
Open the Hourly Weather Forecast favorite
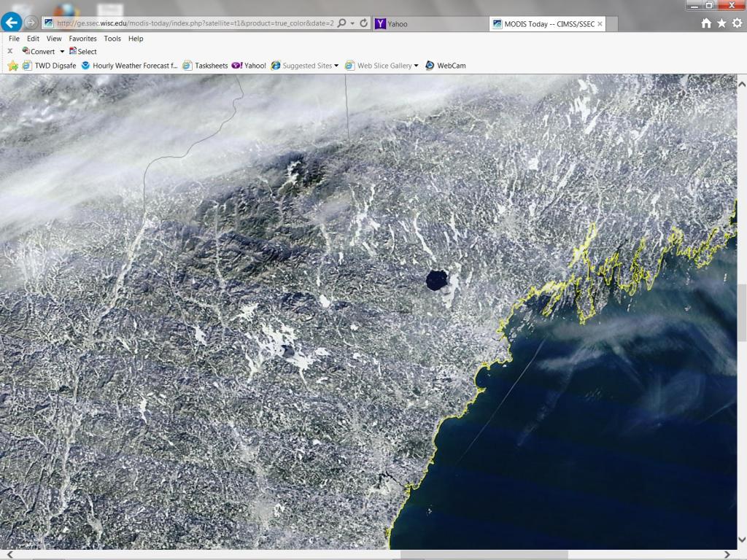click(129, 66)
